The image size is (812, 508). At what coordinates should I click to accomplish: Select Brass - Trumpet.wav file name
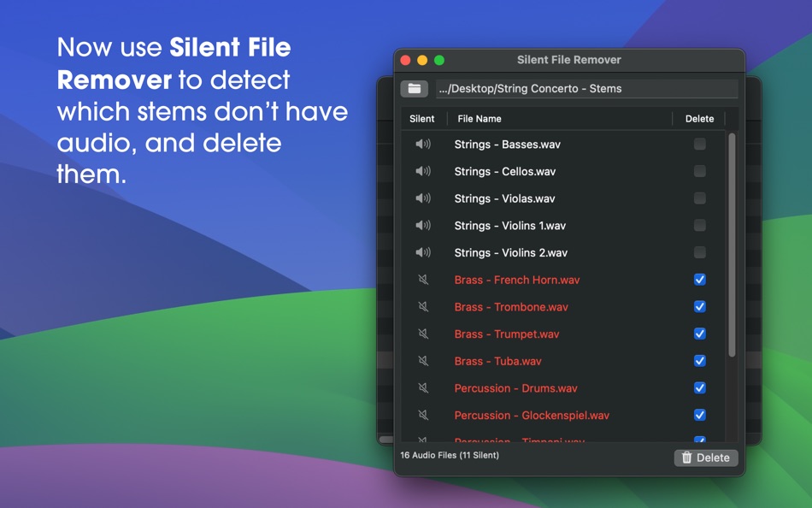[x=507, y=334]
